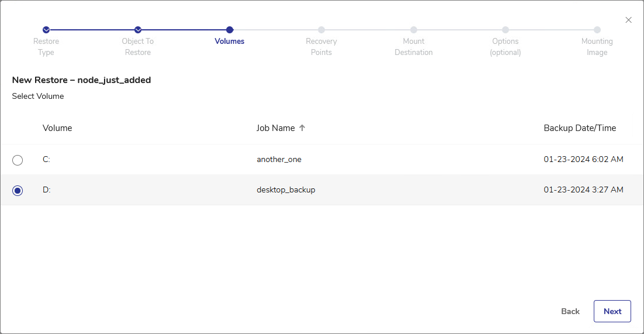The width and height of the screenshot is (644, 334).
Task: Select the D: volume radio button
Action: (18, 190)
